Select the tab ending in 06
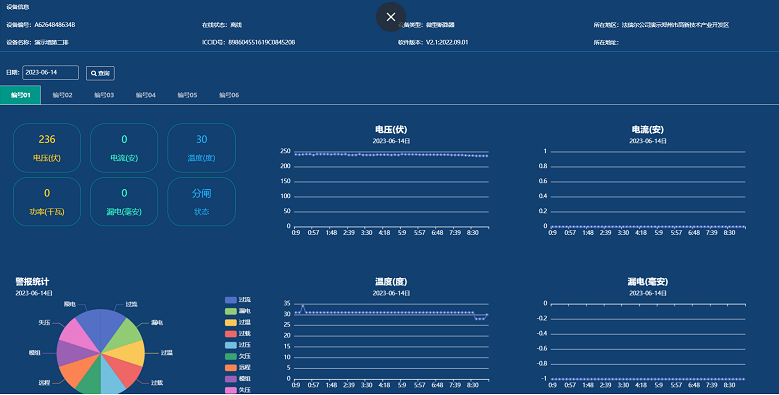This screenshot has height=395, width=779. coord(229,95)
